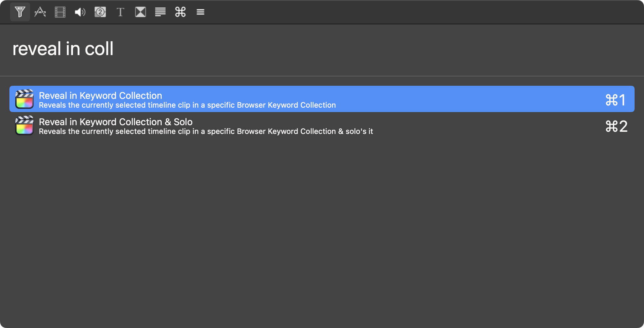Choose 'Reveal in Keyword Collection & Solo' title
The image size is (644, 328).
(x=116, y=122)
